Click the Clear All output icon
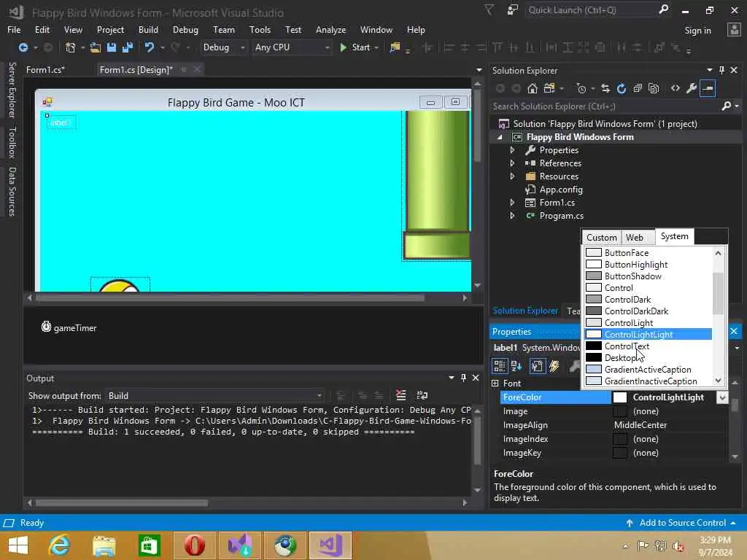This screenshot has height=560, width=747. pyautogui.click(x=401, y=395)
